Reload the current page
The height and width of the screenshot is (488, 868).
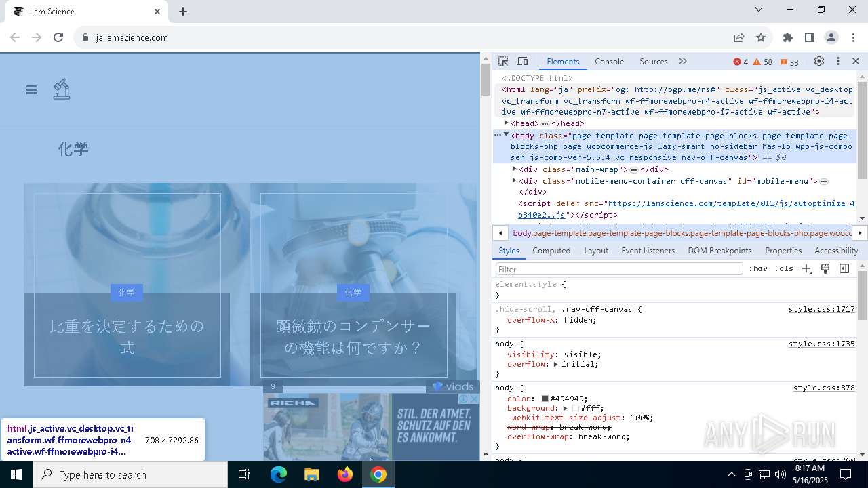(x=58, y=37)
